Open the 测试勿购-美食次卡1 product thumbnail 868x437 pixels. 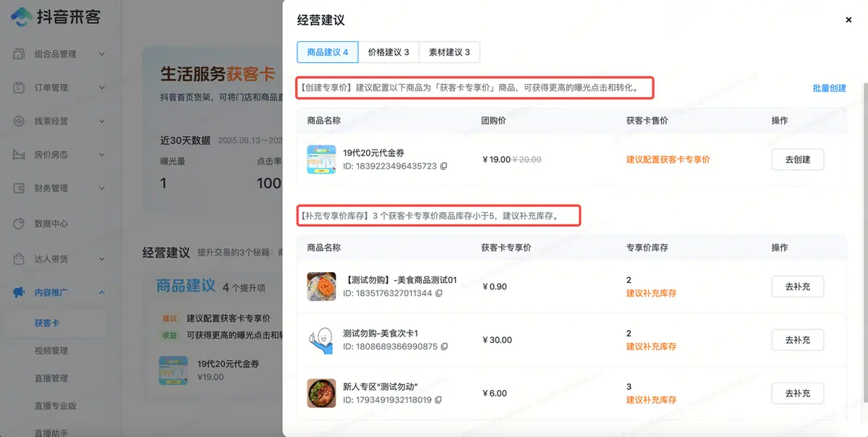pos(321,340)
